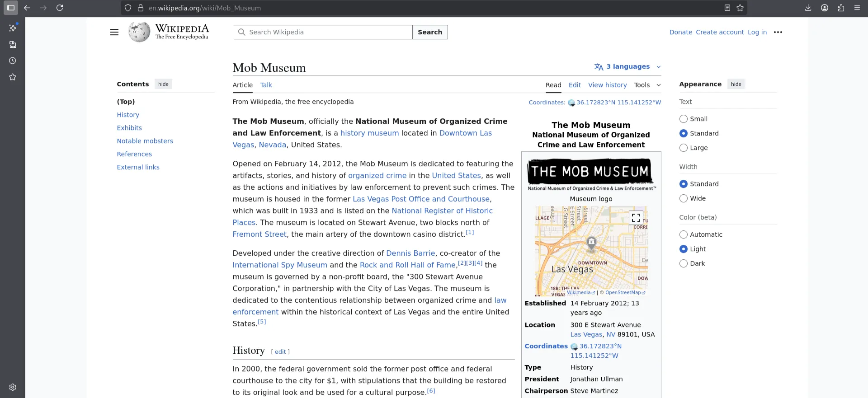The image size is (868, 398).
Task: Edit the History section via edit link
Action: coord(280,352)
